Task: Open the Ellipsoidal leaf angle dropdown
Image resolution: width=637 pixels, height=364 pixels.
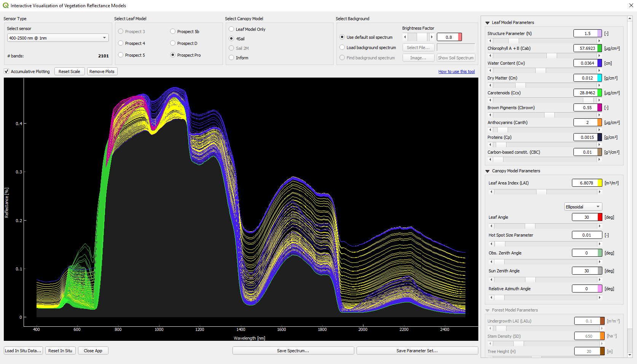Action: (583, 207)
